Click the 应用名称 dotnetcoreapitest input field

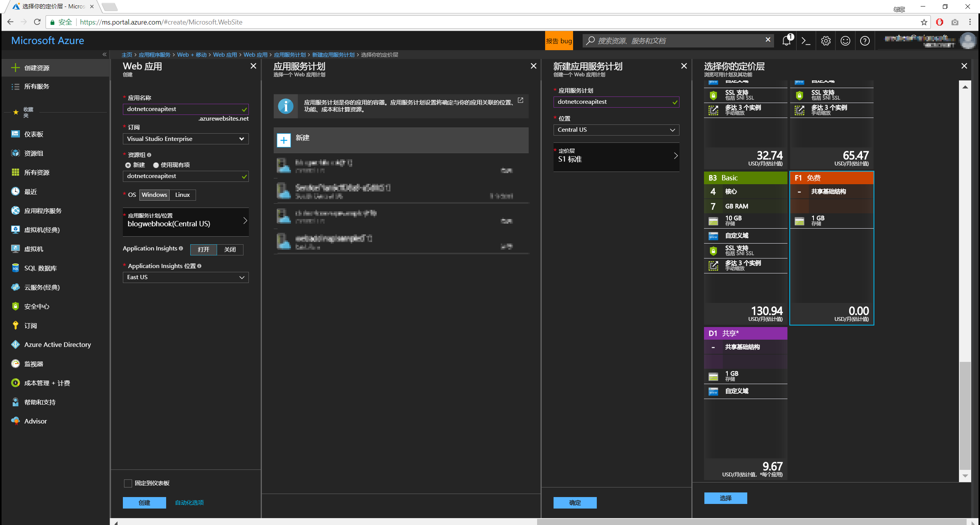186,109
